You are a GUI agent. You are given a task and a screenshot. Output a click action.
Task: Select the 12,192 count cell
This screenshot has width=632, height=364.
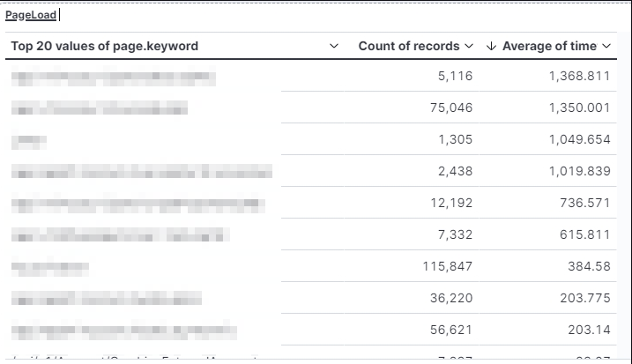click(450, 203)
